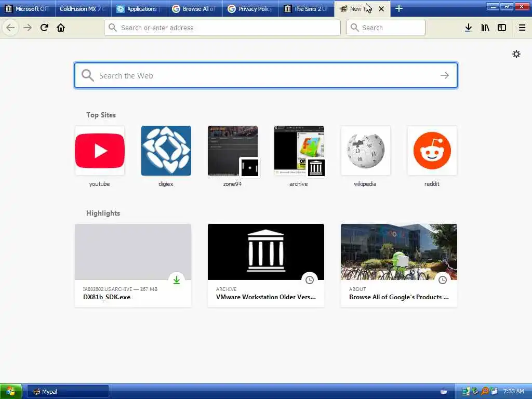Open a new tab with plus button

[399, 8]
